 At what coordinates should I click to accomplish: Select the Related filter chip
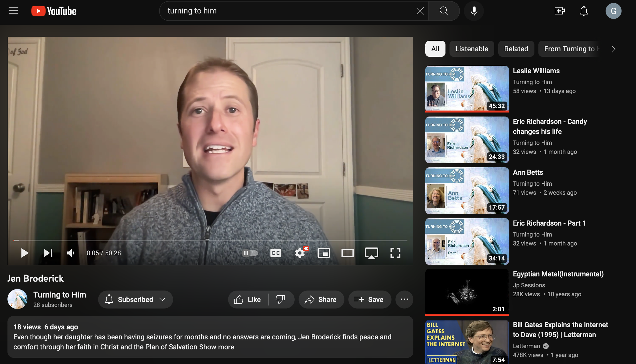pos(516,49)
